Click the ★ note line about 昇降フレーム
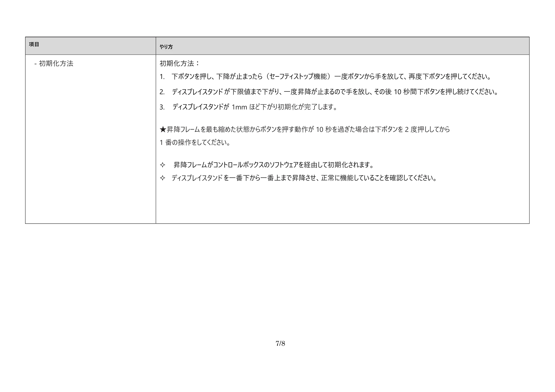 coord(305,129)
